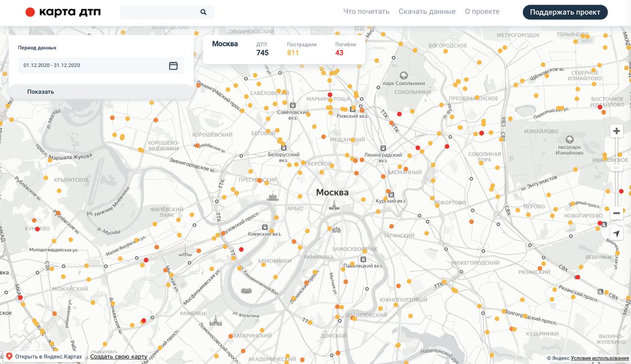This screenshot has height=364, width=631.
Task: Click the ХАМОВНИКИ district label
Action: pos(275,261)
